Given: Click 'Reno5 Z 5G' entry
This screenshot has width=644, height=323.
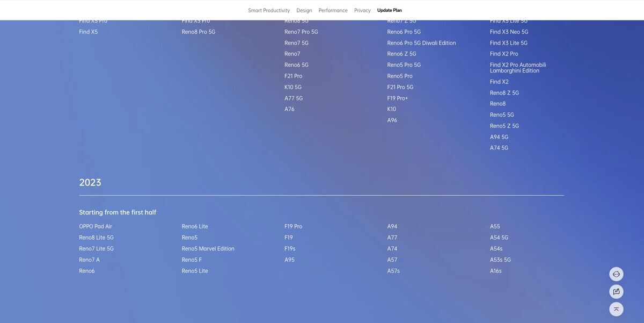Looking at the screenshot, I should (x=504, y=126).
